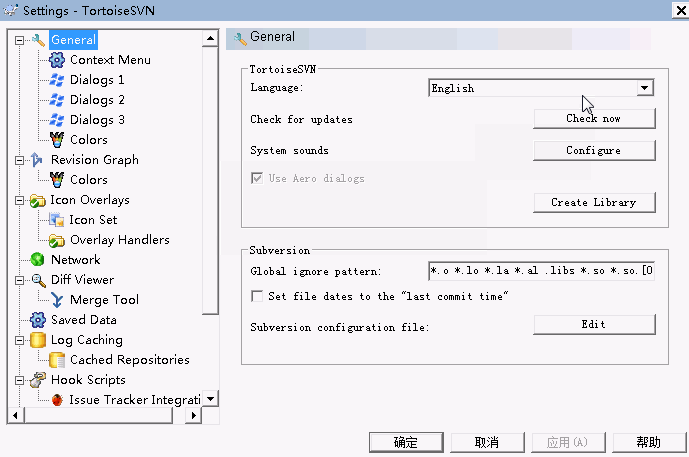This screenshot has width=689, height=457.
Task: Select the Issue Tracker Integration tree row
Action: click(x=134, y=400)
